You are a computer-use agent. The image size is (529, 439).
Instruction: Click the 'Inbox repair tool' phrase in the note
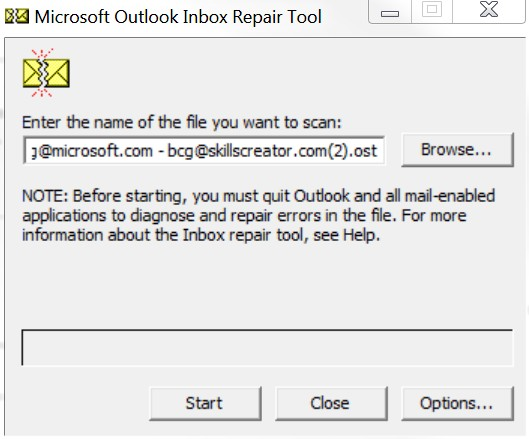click(245, 235)
